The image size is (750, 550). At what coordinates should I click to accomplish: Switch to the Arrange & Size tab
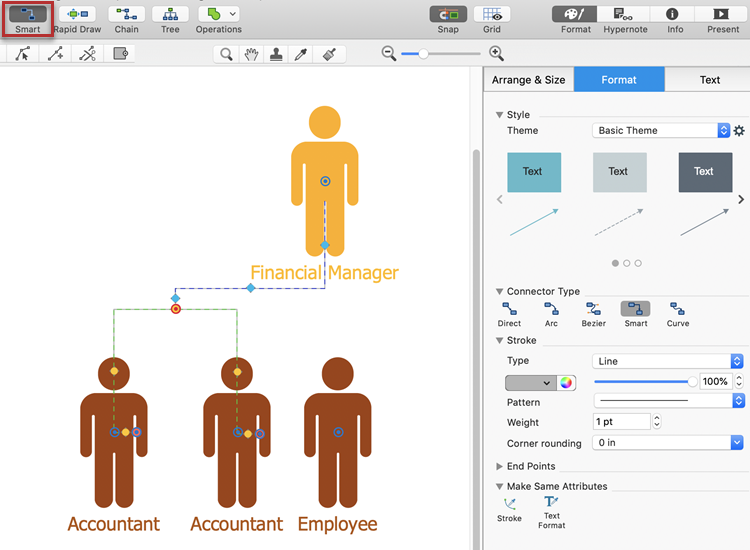(528, 80)
